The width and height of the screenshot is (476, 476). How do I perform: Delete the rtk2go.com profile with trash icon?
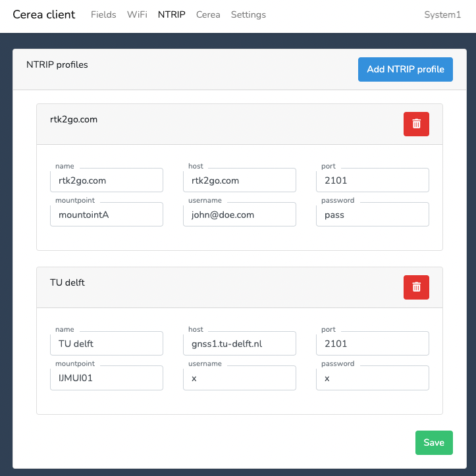point(416,124)
